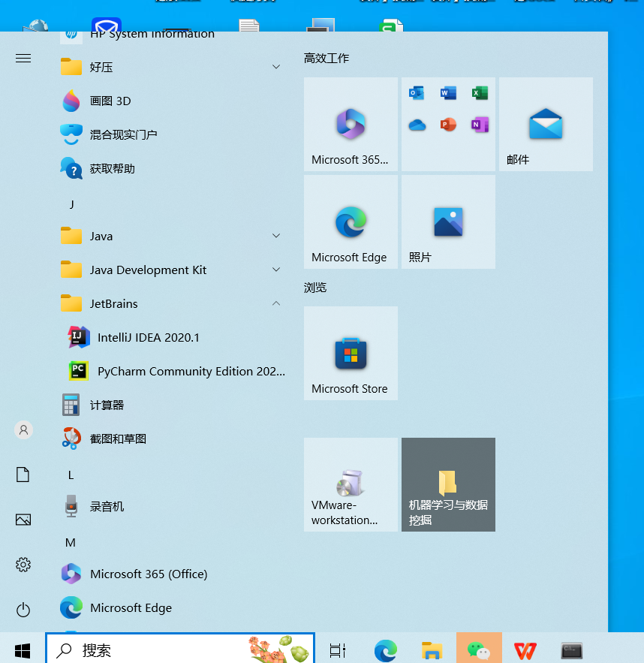Open WPS Office from the taskbar
This screenshot has height=663, width=644.
coord(525,651)
